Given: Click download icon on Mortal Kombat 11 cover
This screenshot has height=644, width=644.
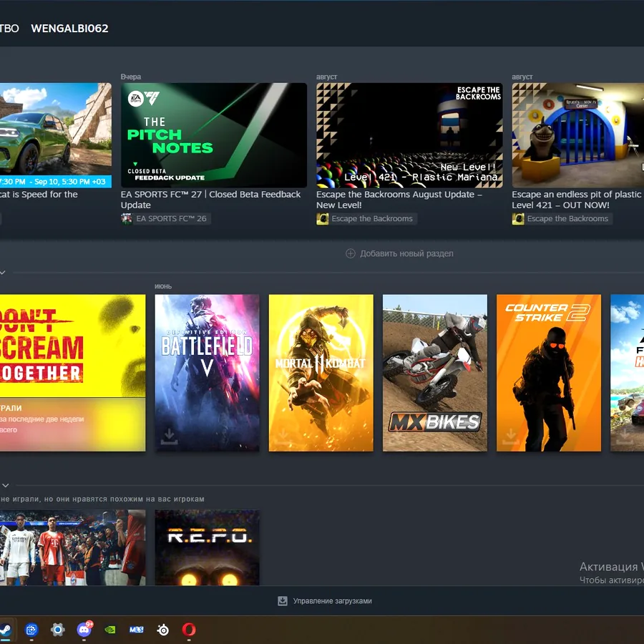Looking at the screenshot, I should (x=283, y=437).
